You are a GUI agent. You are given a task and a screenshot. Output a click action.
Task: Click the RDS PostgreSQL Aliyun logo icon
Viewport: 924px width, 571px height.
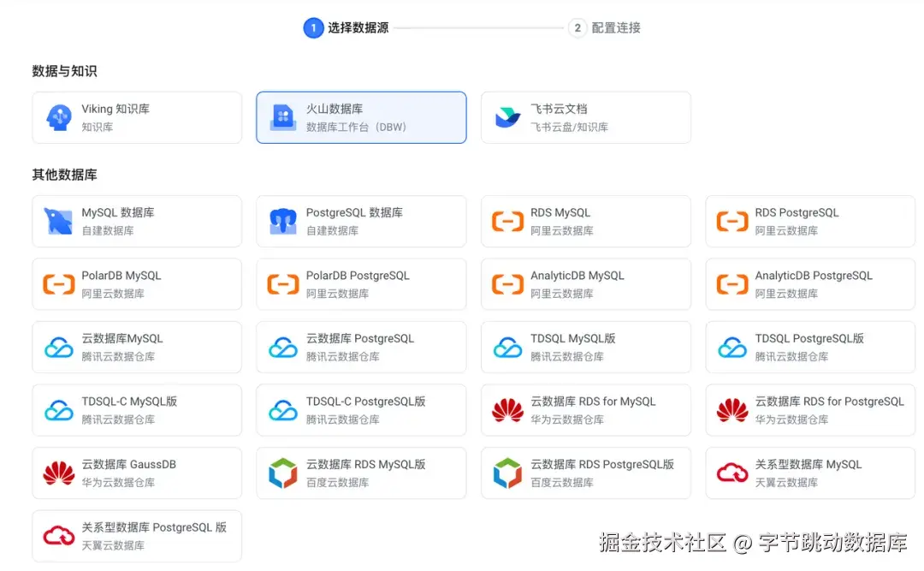(732, 222)
